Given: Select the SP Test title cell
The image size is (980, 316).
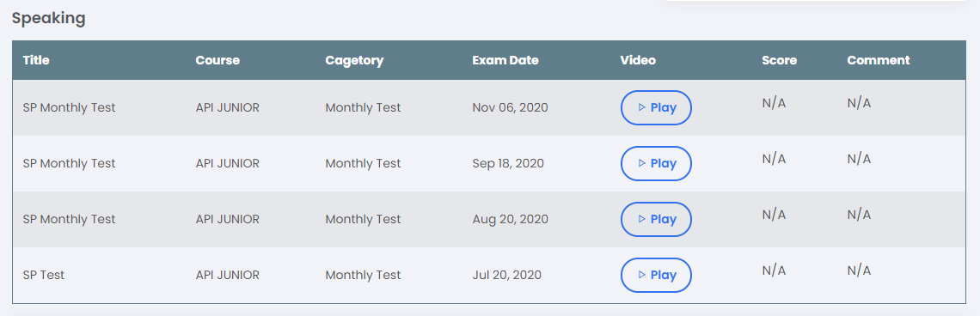Looking at the screenshot, I should pyautogui.click(x=44, y=275).
